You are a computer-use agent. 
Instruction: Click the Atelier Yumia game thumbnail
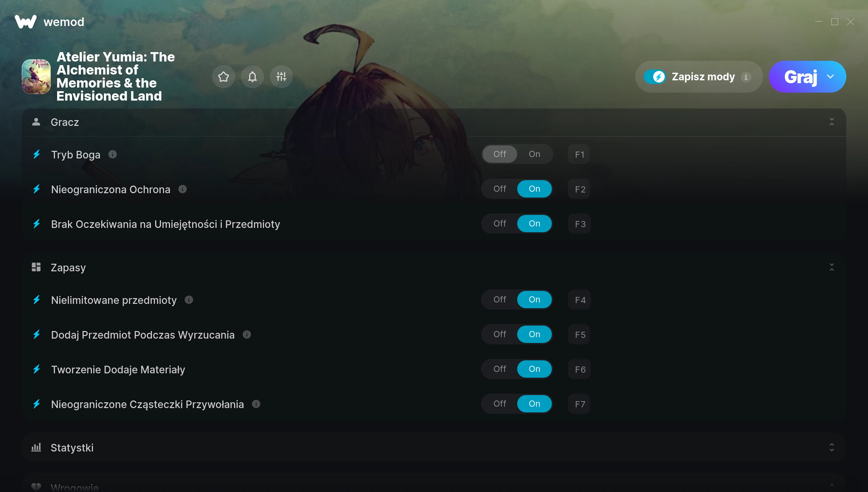pos(36,77)
